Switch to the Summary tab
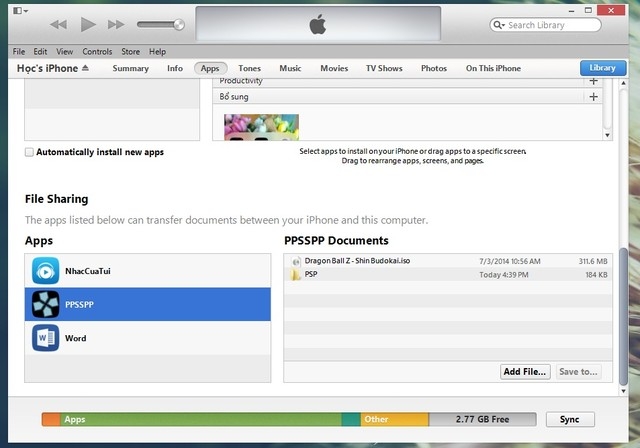This screenshot has height=448, width=640. [x=131, y=68]
